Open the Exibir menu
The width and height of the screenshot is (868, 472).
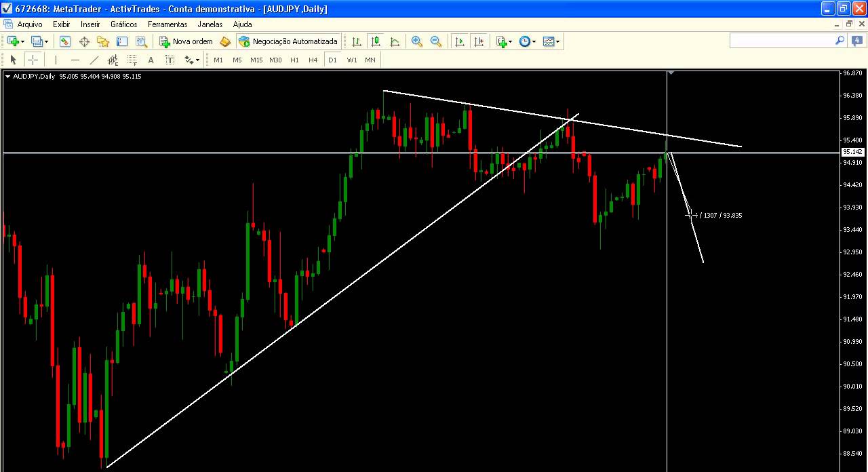tap(62, 24)
